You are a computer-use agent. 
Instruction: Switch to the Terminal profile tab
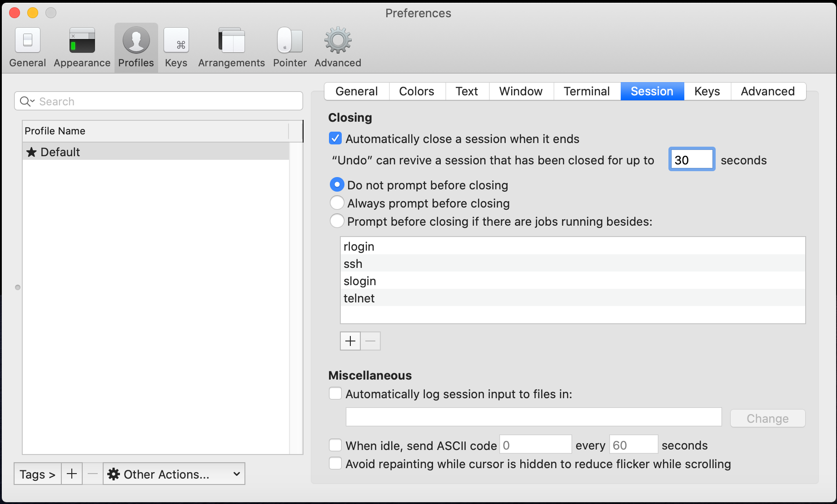coord(587,91)
